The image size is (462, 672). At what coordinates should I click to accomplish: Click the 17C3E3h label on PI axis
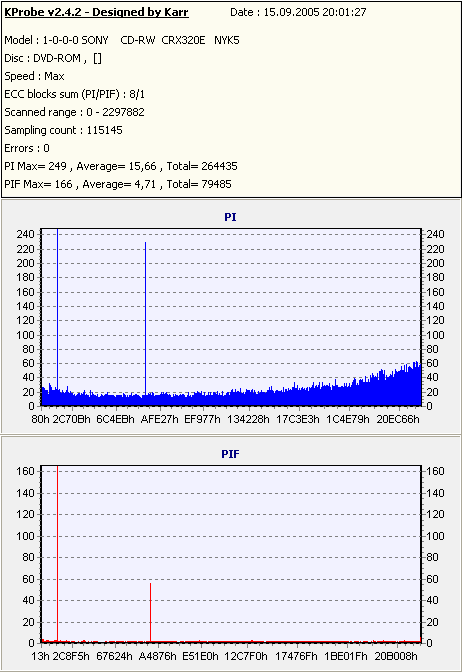298,420
